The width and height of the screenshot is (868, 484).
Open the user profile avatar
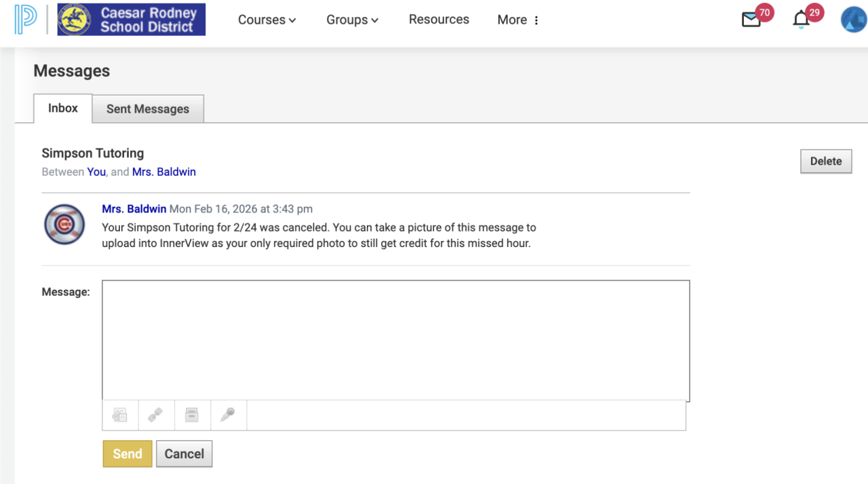click(853, 20)
